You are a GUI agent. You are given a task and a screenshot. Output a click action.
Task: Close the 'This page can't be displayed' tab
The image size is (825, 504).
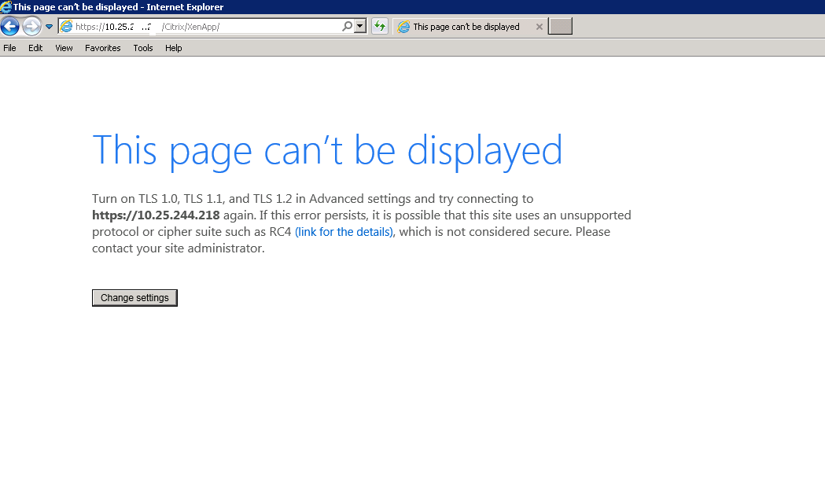(x=540, y=27)
